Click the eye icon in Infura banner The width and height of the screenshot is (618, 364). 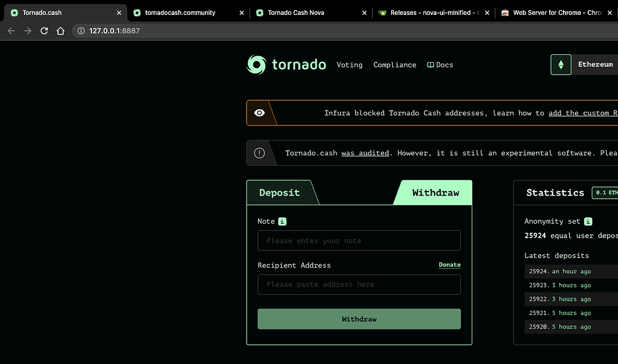(x=259, y=113)
